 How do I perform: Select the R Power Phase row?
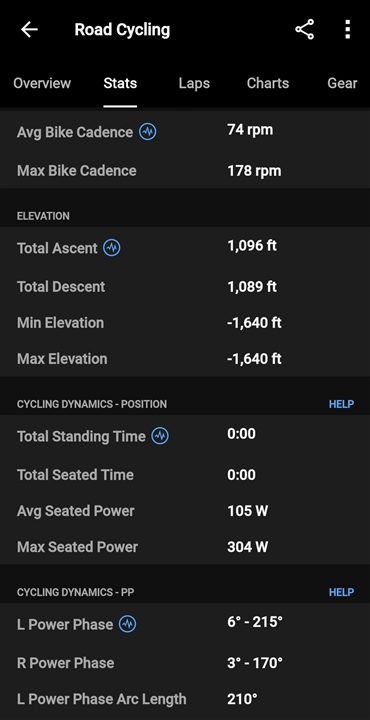[x=185, y=663]
